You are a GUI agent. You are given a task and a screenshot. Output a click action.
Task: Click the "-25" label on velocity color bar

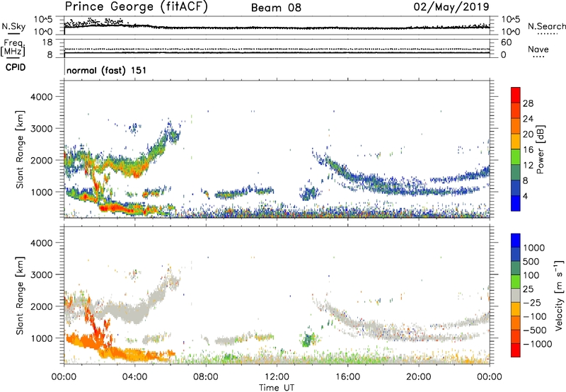[532, 303]
